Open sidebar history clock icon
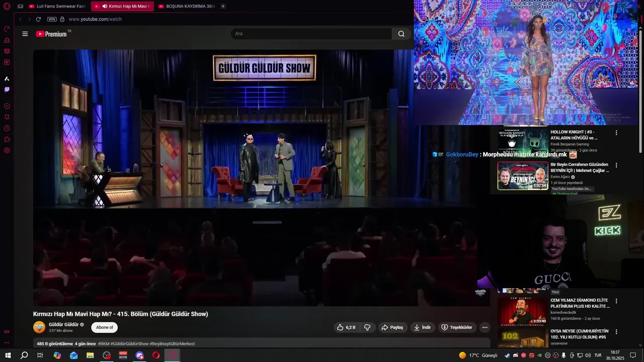This screenshot has width=644, height=362. (x=7, y=128)
